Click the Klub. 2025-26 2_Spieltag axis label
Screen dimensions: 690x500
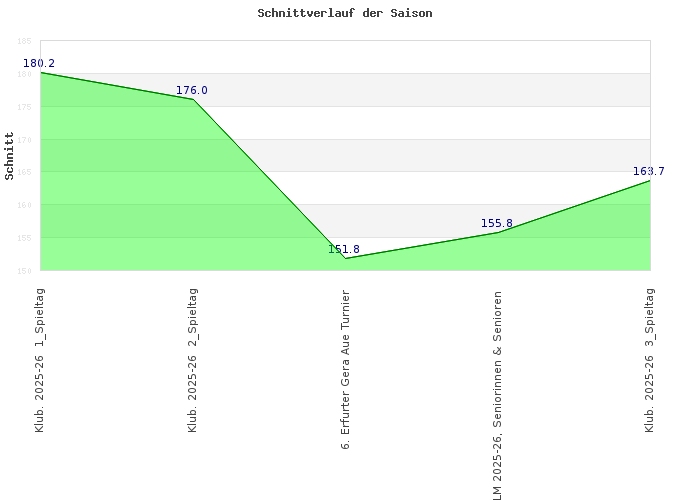[193, 360]
